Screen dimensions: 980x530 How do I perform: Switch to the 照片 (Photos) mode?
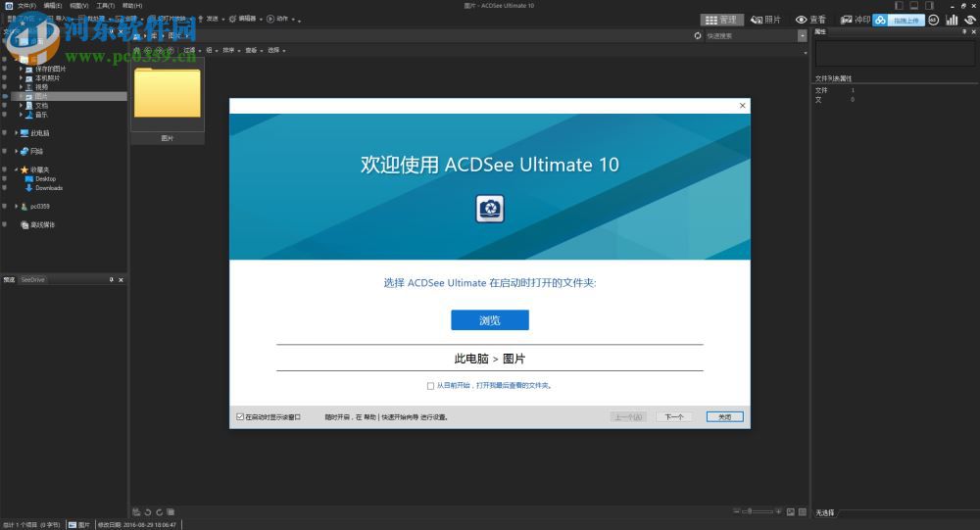(x=766, y=20)
